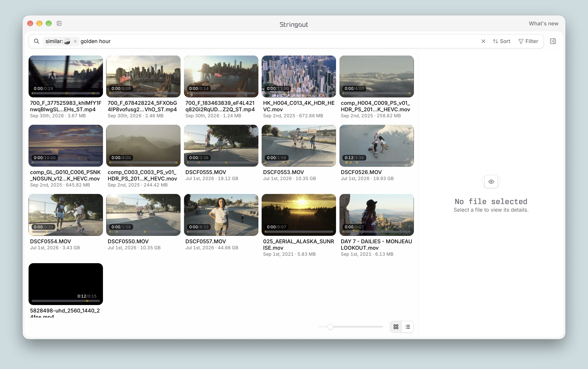Click the macOS green zoom button

point(49,23)
